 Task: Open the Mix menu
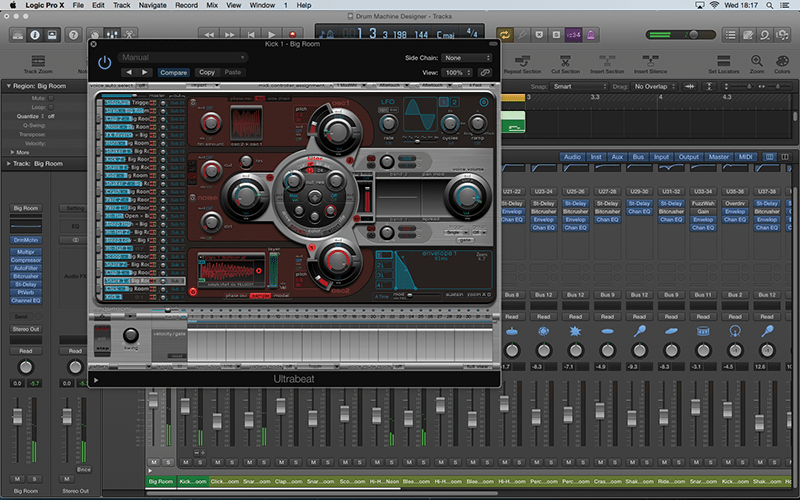click(212, 5)
